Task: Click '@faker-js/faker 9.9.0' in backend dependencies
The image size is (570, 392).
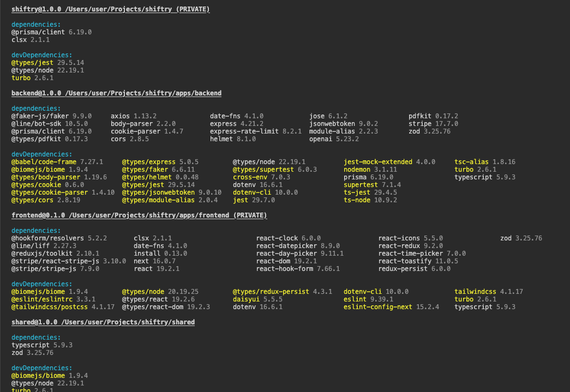Action: click(51, 116)
